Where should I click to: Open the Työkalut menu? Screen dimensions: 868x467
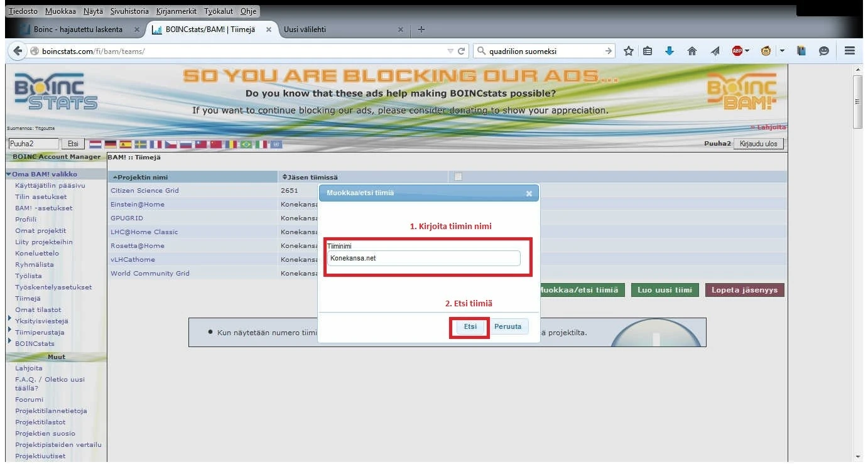(219, 11)
